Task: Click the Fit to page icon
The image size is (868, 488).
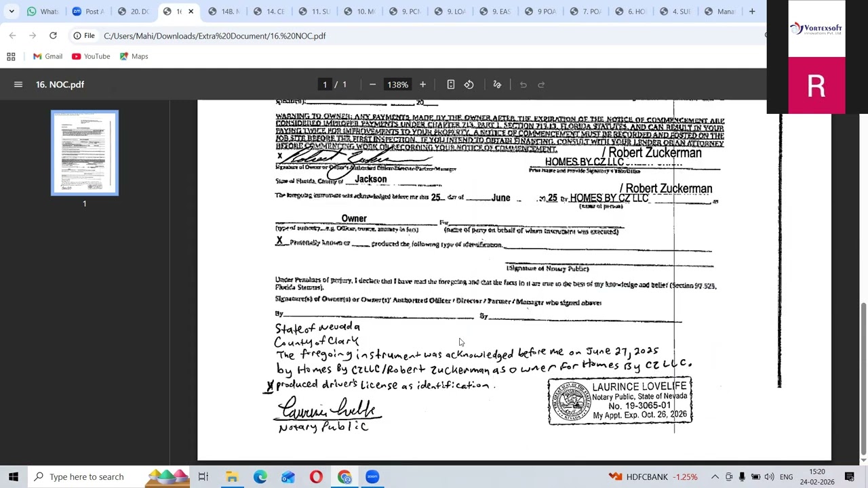Action: pyautogui.click(x=451, y=85)
